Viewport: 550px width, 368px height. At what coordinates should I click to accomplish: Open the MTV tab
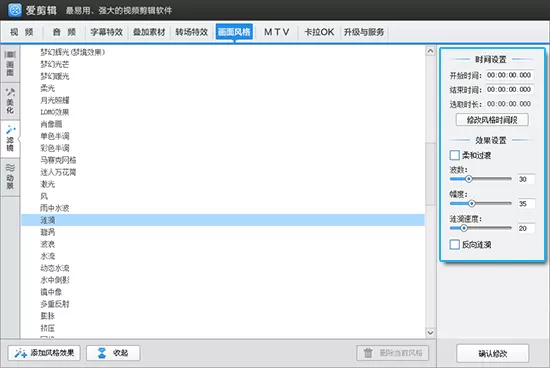coord(276,32)
